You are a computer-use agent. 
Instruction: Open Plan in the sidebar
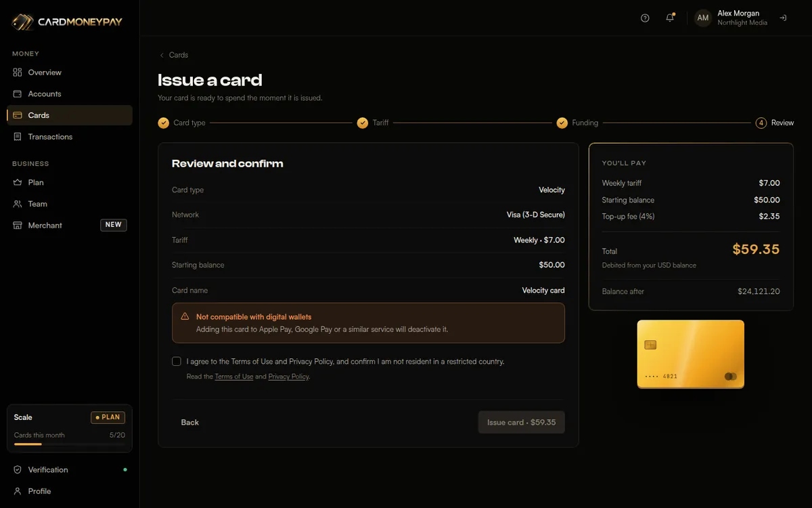(x=70, y=182)
